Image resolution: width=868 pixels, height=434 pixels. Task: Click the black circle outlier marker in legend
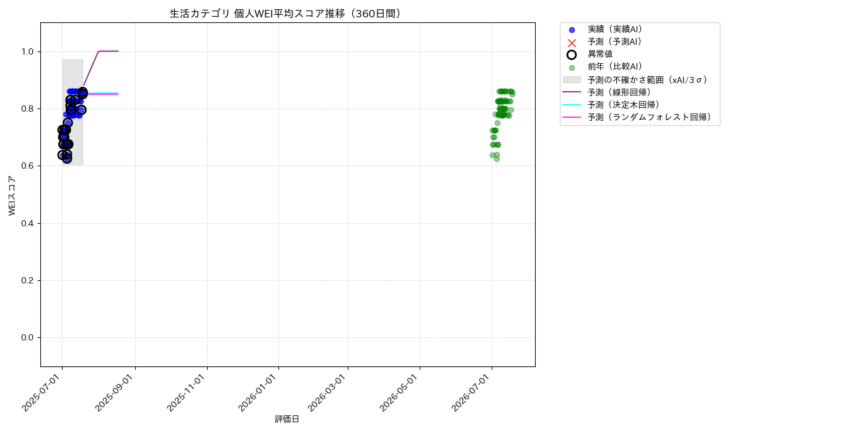(572, 55)
